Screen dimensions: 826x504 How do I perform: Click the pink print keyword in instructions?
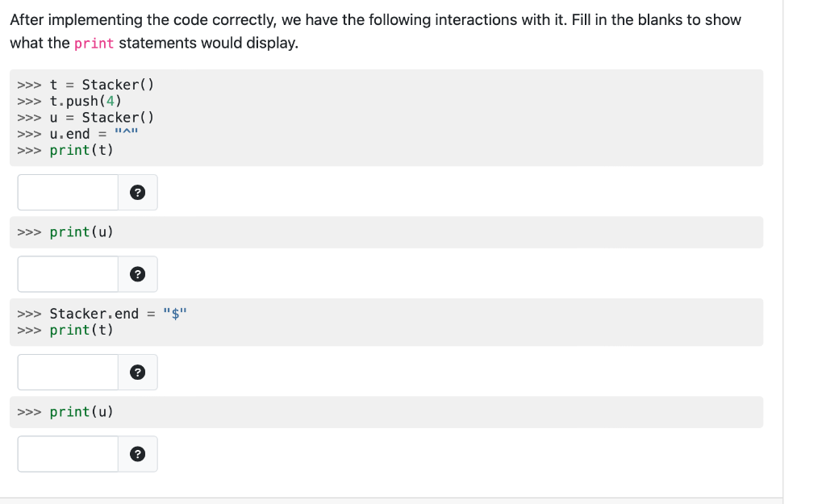click(x=94, y=44)
